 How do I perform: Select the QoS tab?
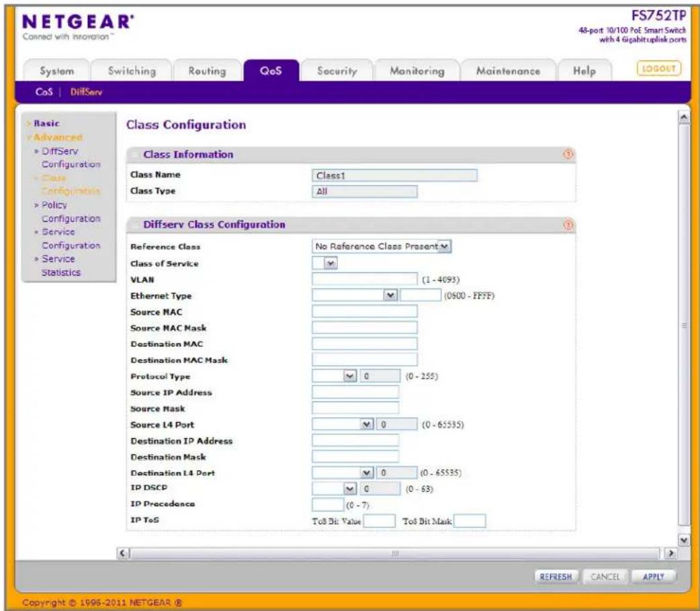271,71
